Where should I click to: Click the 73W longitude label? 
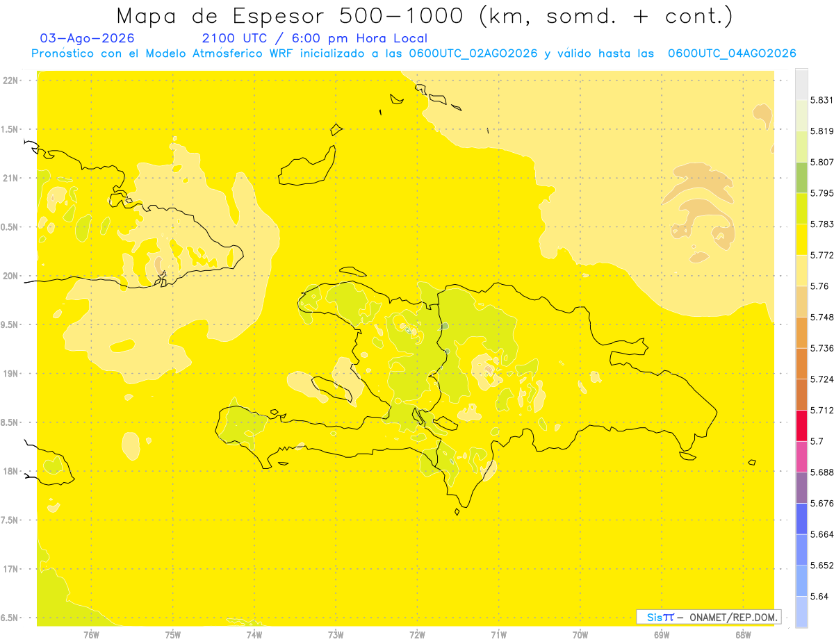click(336, 634)
